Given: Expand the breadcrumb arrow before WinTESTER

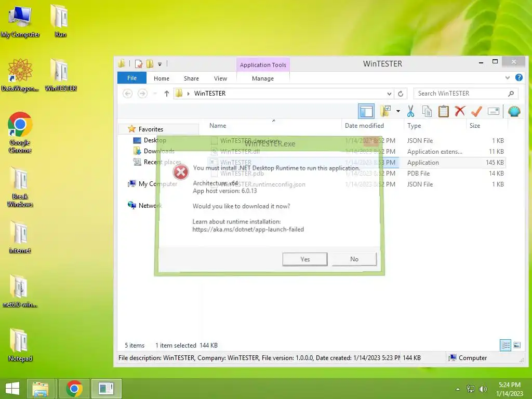Looking at the screenshot, I should click(x=188, y=94).
